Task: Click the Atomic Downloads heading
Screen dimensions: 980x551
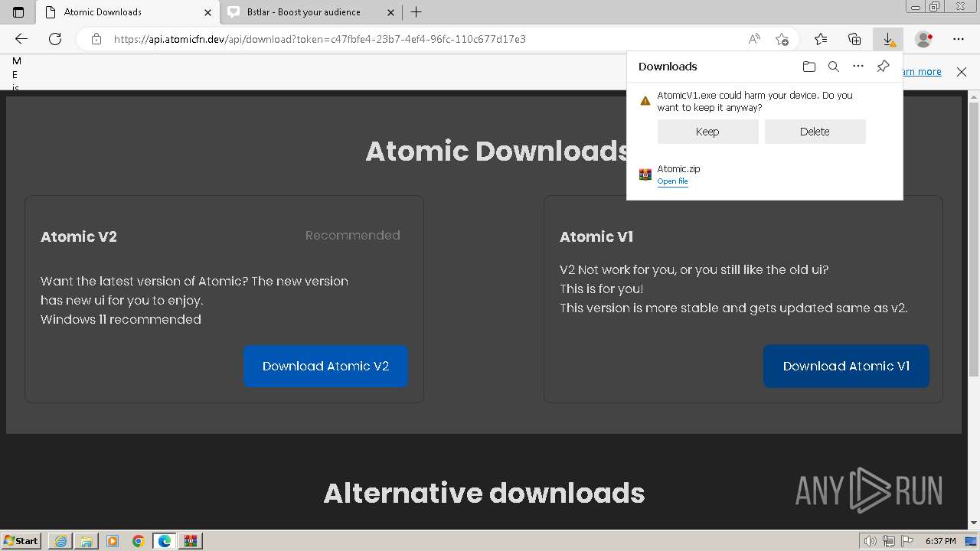Action: [498, 151]
